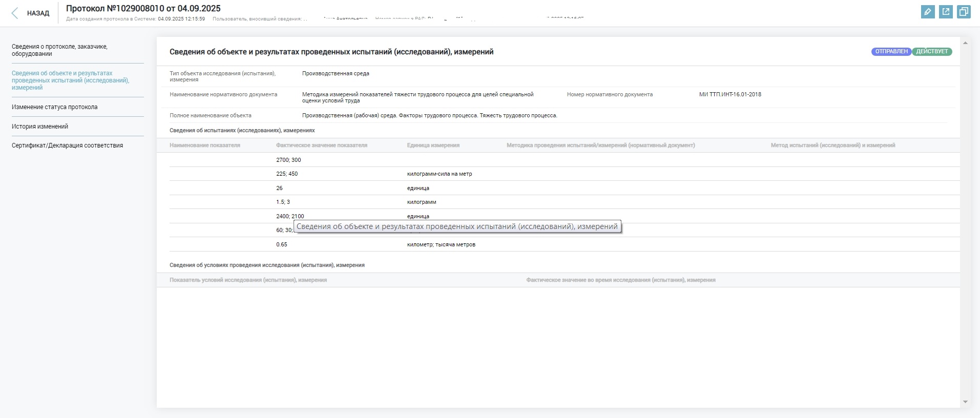Click 'Наименование показателя' column header
Viewport: 980px width, 418px height.
tap(205, 145)
